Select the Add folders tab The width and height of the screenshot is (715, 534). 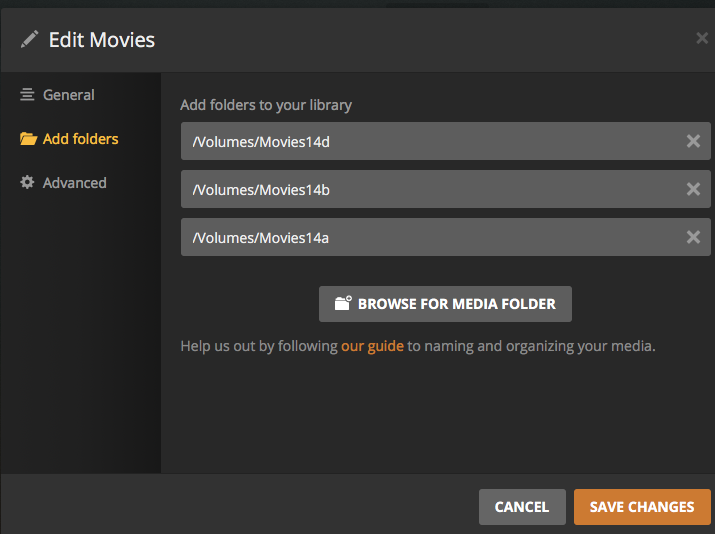pyautogui.click(x=80, y=139)
